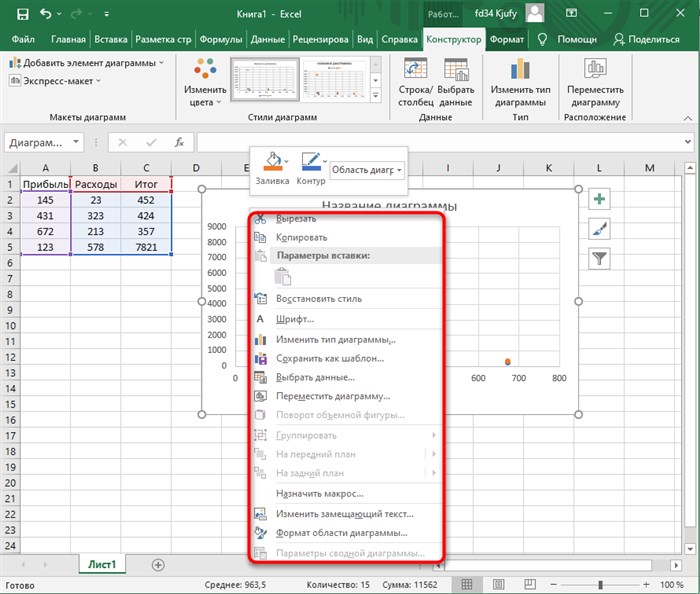
Task: Click the Undo arrow icon
Action: click(x=46, y=14)
